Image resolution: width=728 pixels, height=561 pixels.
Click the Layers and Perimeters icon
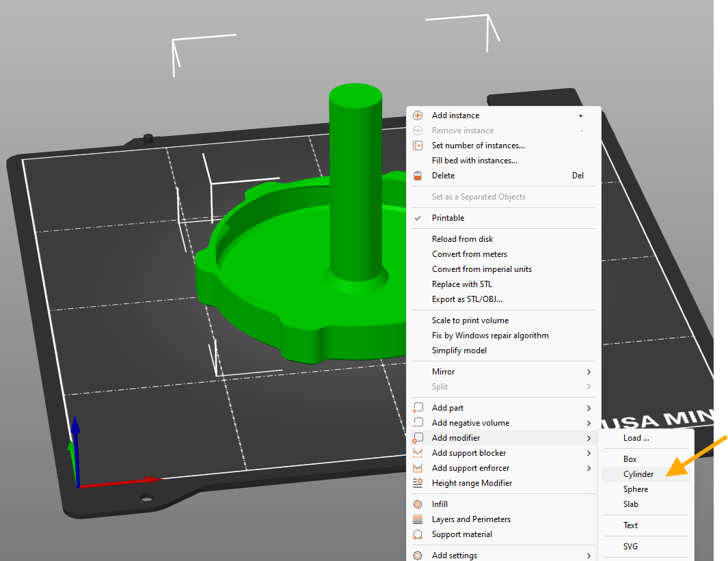[x=418, y=519]
